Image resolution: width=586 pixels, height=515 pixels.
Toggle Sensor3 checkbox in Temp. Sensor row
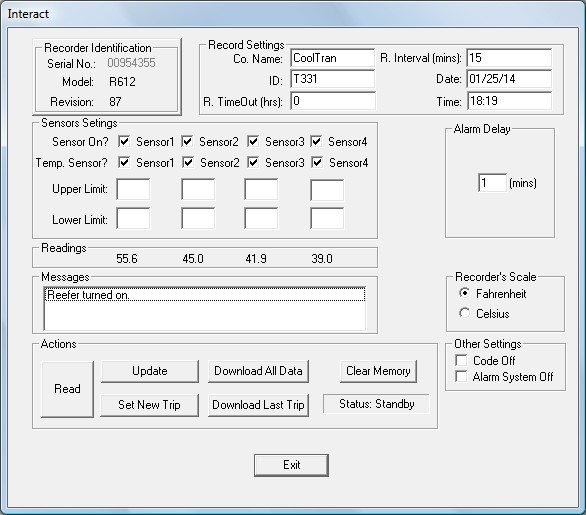(253, 163)
